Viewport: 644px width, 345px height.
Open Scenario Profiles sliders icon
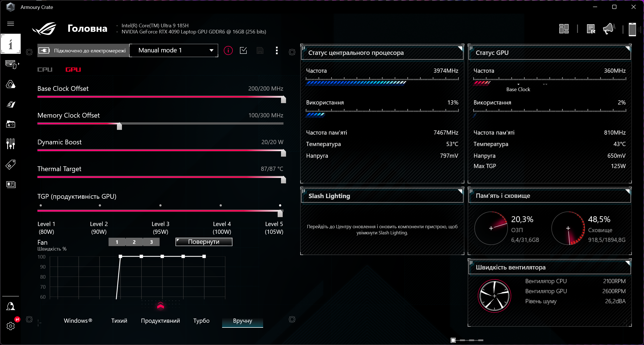pos(11,144)
